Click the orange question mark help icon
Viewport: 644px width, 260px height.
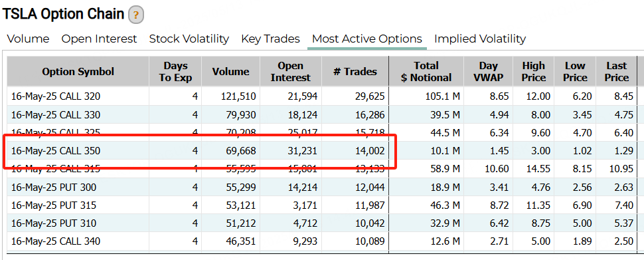136,16
